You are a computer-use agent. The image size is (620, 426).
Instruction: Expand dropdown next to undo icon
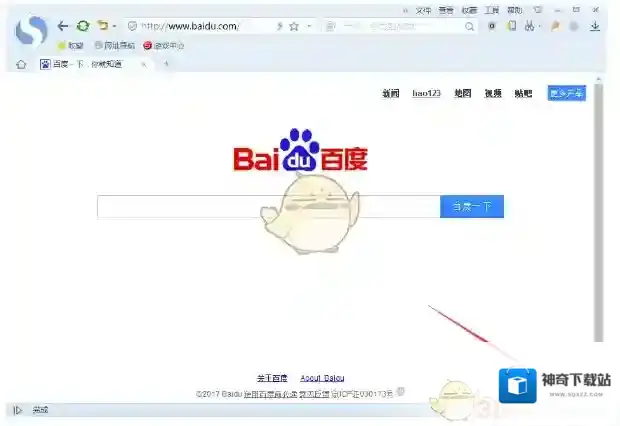point(114,26)
